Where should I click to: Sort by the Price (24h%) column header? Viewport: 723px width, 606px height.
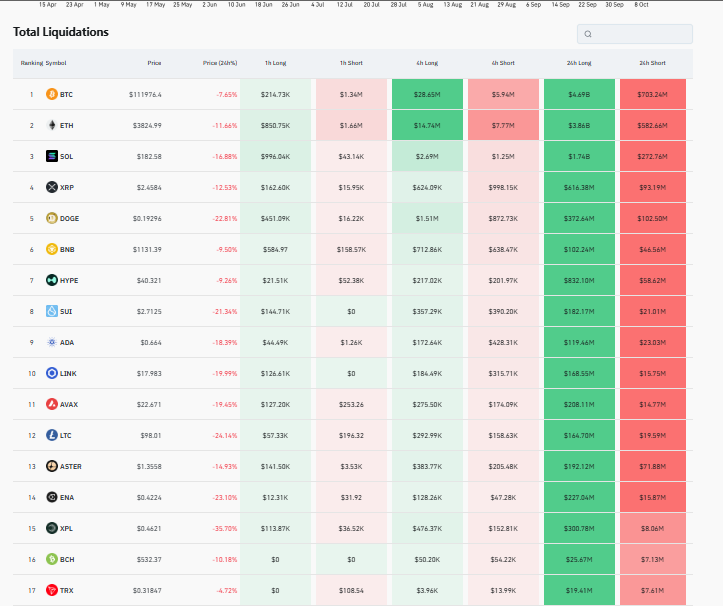pyautogui.click(x=220, y=63)
